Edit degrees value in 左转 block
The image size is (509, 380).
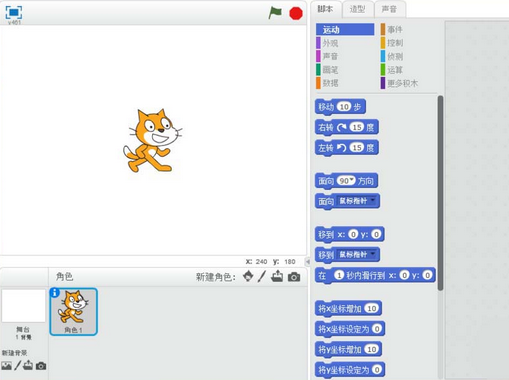[x=357, y=147]
